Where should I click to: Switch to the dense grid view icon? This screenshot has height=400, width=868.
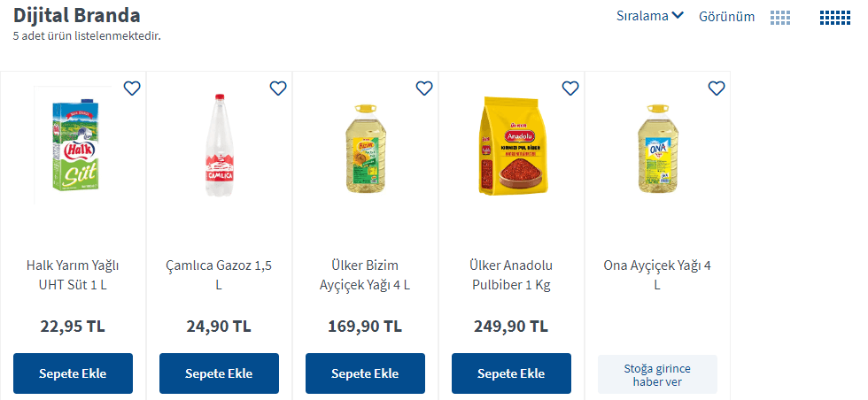tap(834, 17)
